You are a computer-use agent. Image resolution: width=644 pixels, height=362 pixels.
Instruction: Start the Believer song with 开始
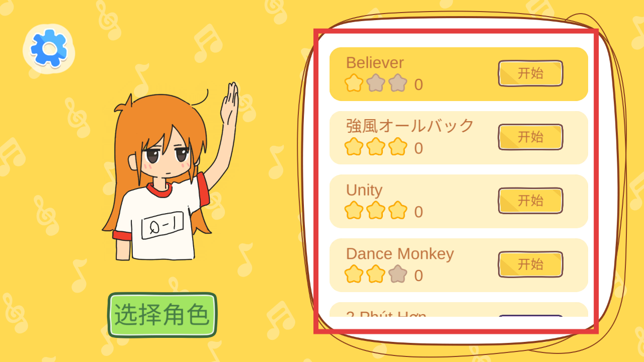click(530, 73)
